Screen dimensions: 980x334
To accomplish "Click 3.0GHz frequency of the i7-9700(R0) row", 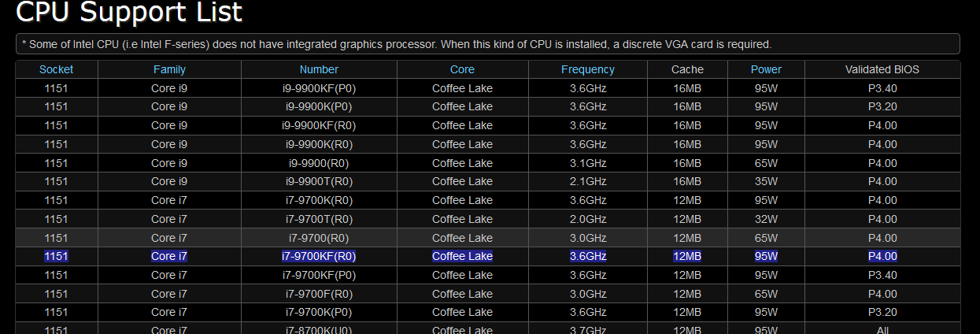I will (588, 238).
